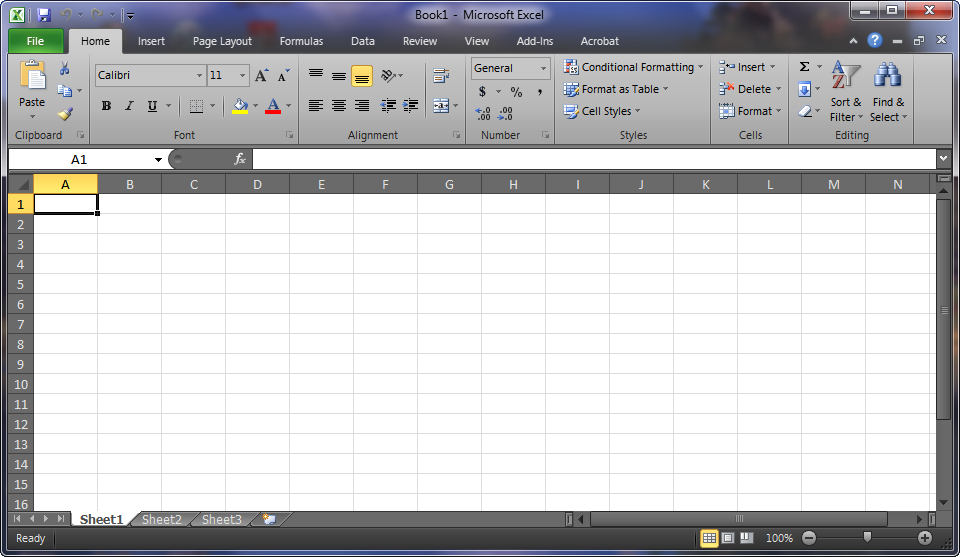The height and width of the screenshot is (557, 960).
Task: Open Conditional Formatting menu
Action: tap(633, 67)
